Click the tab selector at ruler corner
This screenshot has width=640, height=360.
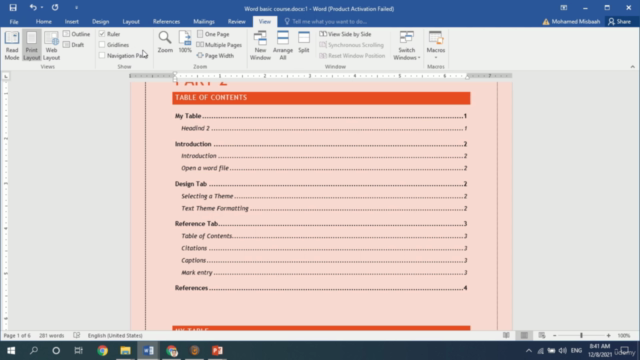click(6, 76)
